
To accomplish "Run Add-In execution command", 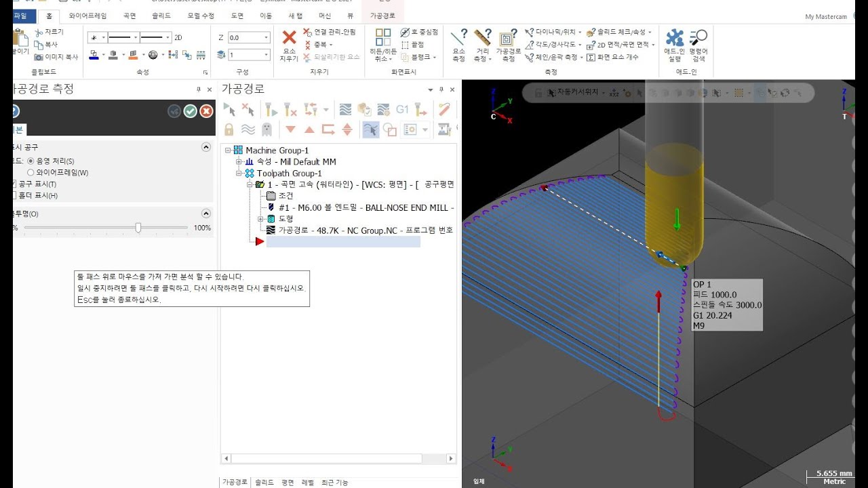I will [674, 45].
